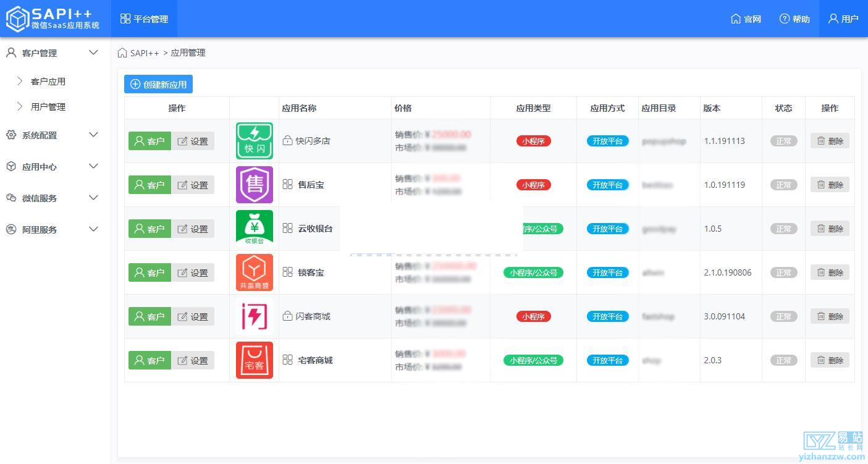868x464 pixels.
Task: Click the 正常 status toggle for 快闪多店
Action: pyautogui.click(x=783, y=140)
